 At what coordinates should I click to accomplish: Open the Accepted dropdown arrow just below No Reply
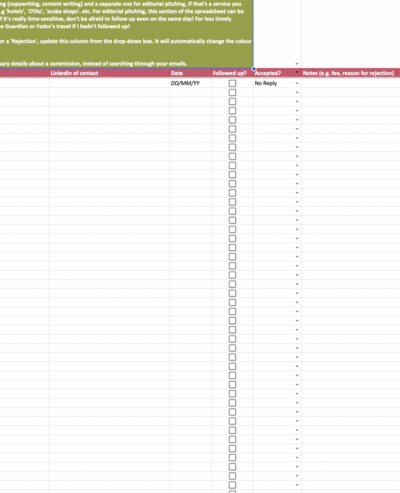click(x=297, y=92)
